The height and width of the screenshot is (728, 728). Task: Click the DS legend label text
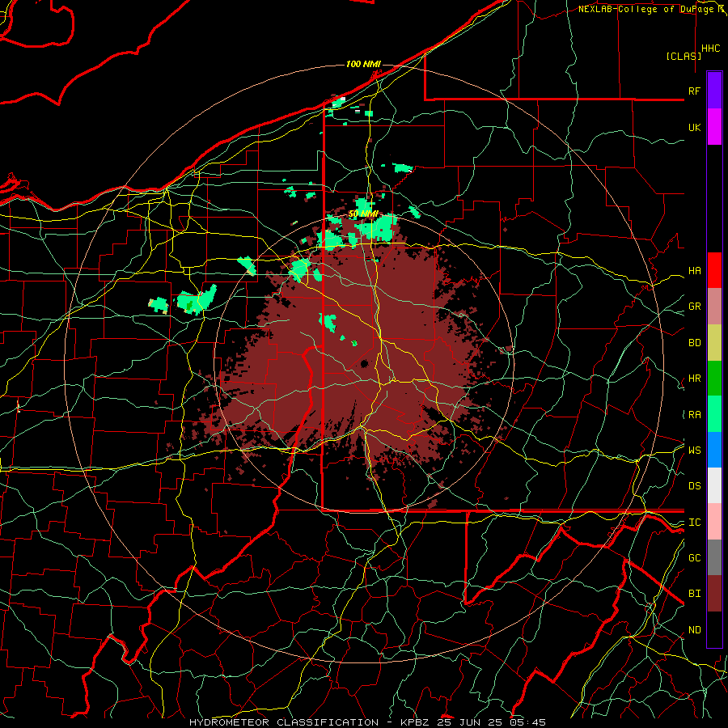click(694, 486)
